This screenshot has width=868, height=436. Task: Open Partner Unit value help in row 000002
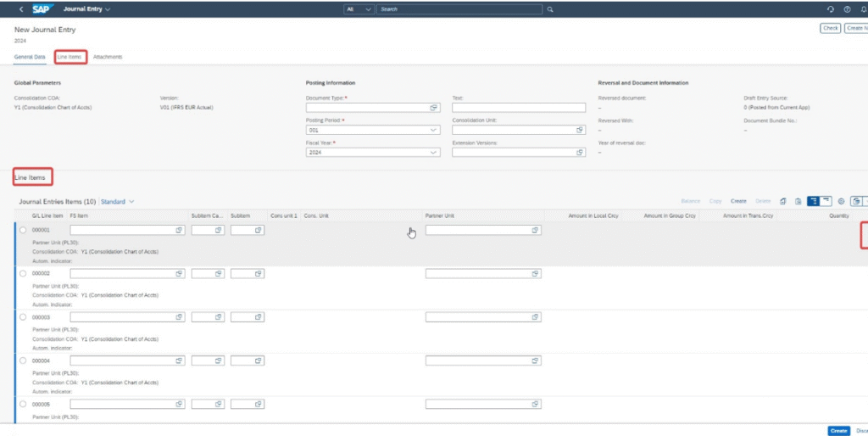(536, 274)
